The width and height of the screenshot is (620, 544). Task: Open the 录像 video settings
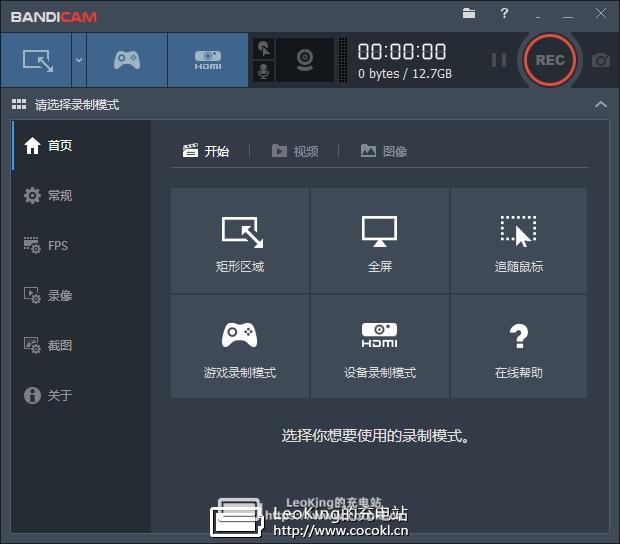coord(81,295)
